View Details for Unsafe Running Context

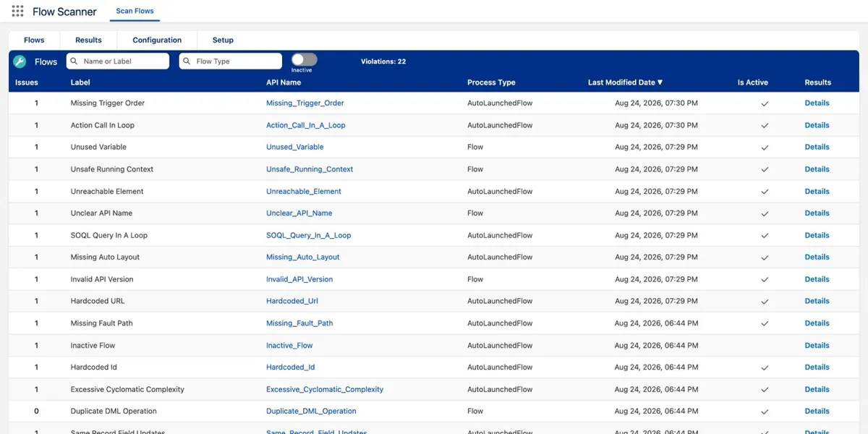pyautogui.click(x=817, y=169)
